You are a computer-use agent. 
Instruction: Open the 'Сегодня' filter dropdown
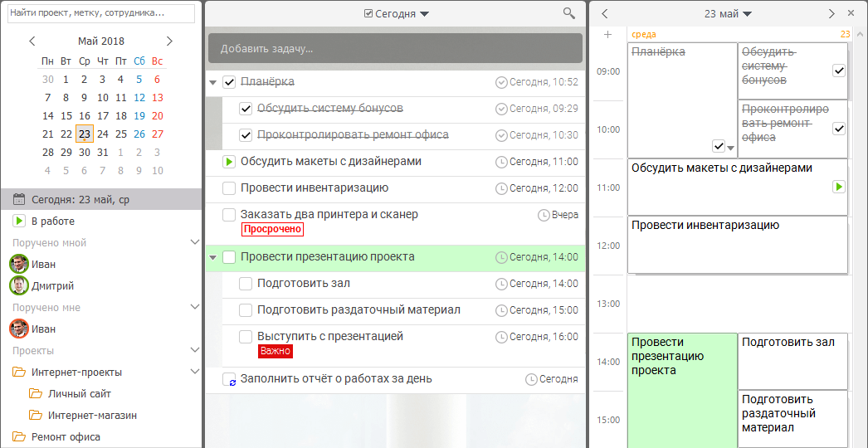click(x=397, y=14)
